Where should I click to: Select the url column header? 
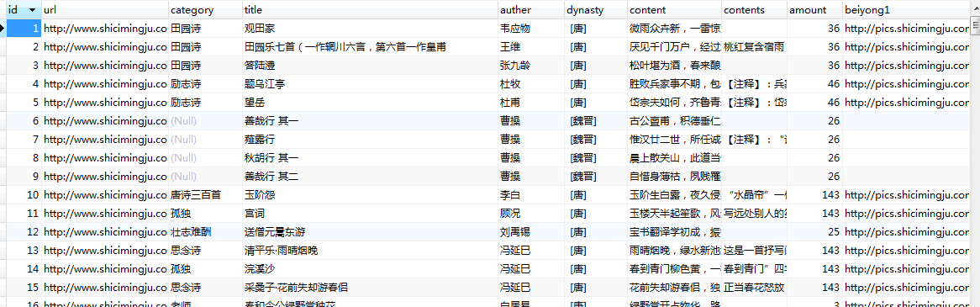click(105, 10)
